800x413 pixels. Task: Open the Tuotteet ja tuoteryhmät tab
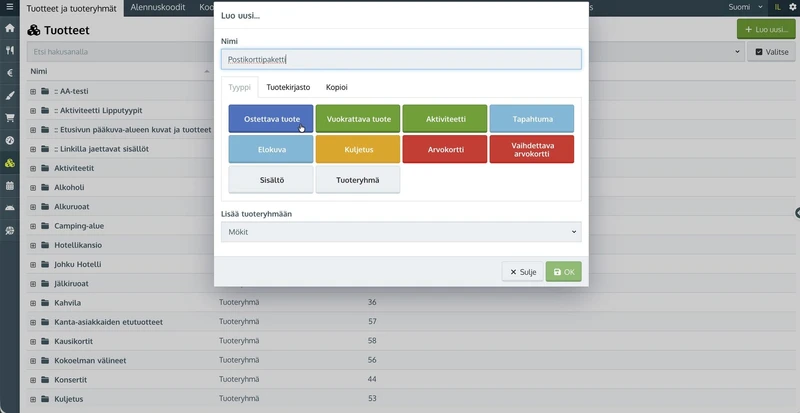[71, 8]
